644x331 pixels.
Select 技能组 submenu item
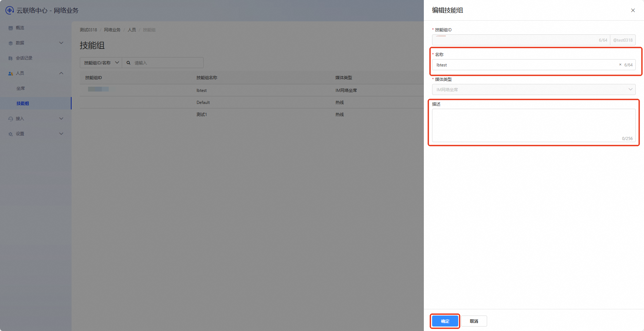(23, 104)
